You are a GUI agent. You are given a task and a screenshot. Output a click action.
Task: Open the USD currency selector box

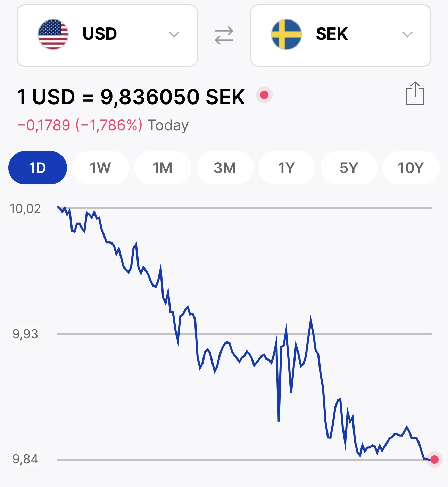tap(107, 35)
